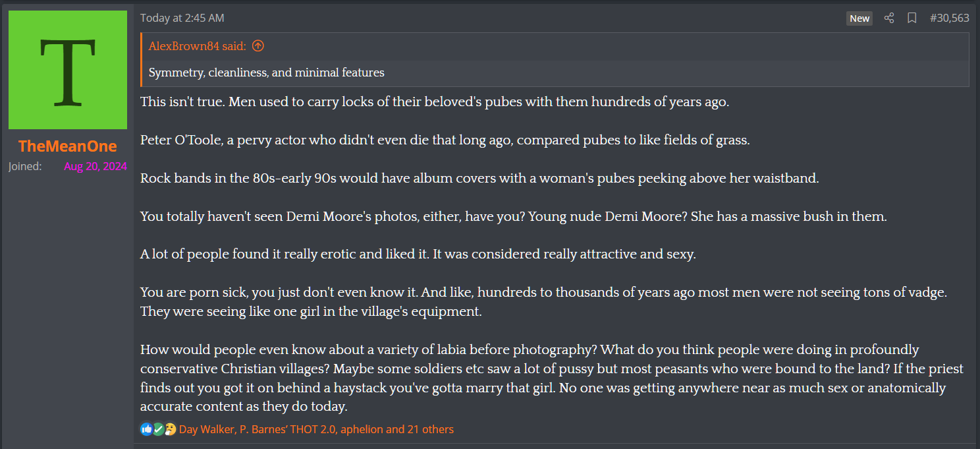Bookmark this post using the bookmark icon
This screenshot has height=449, width=980.
(x=912, y=18)
